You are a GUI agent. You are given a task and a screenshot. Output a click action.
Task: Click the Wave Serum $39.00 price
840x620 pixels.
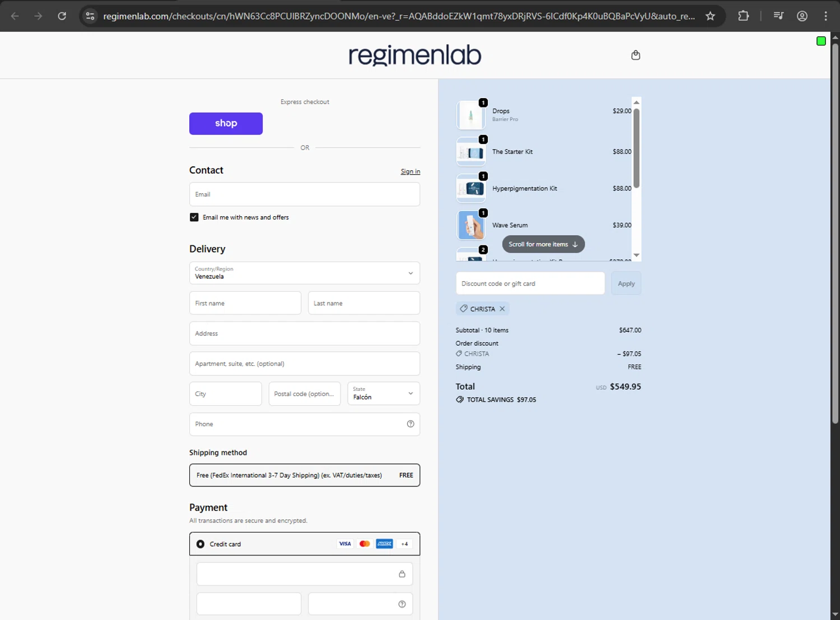pyautogui.click(x=622, y=225)
